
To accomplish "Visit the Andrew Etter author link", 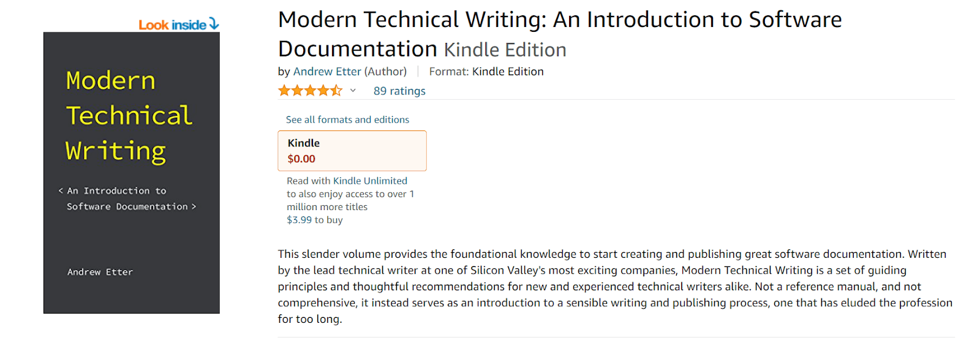I will pyautogui.click(x=327, y=72).
